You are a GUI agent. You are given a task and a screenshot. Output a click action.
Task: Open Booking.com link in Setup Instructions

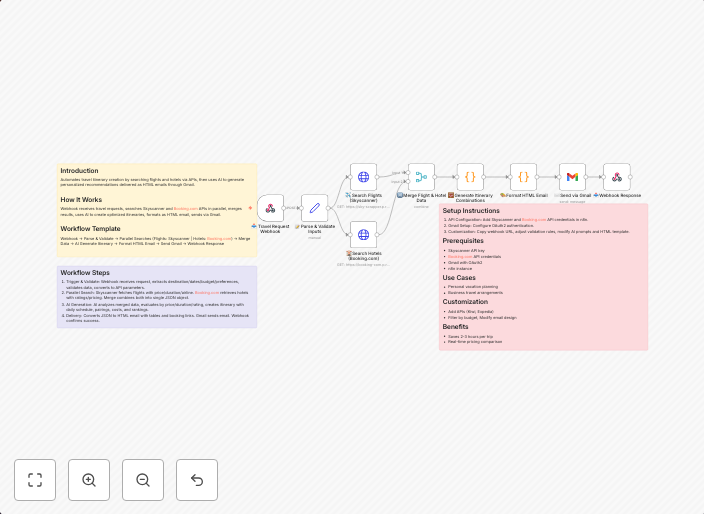(x=533, y=219)
